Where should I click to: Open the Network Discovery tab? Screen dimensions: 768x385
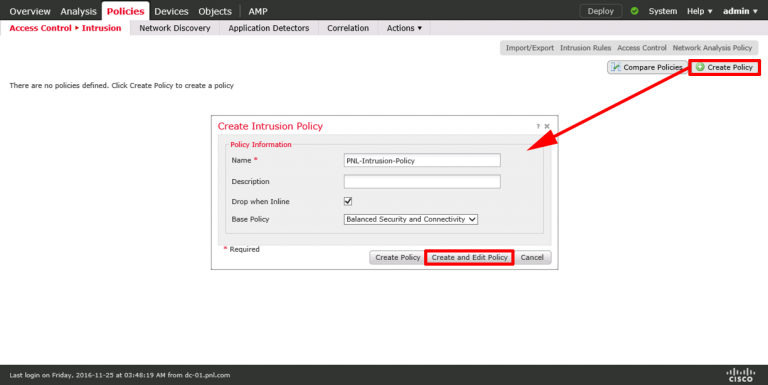click(175, 28)
